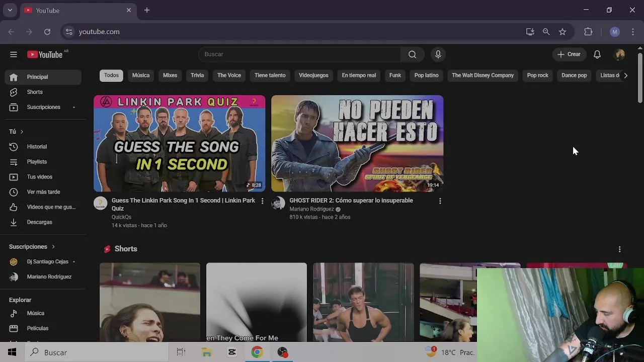Open GHOST RIDER 2 video title
Viewport: 644px width, 362px height.
click(351, 201)
